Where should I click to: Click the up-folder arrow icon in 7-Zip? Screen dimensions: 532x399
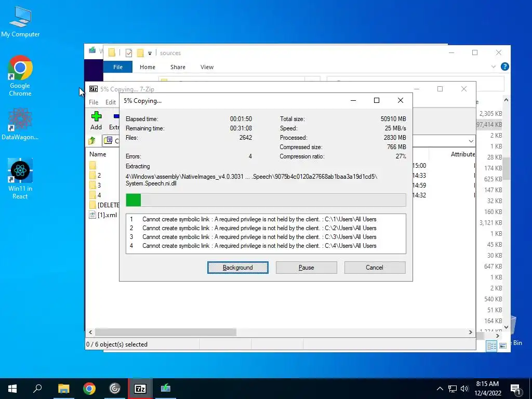[x=92, y=140]
